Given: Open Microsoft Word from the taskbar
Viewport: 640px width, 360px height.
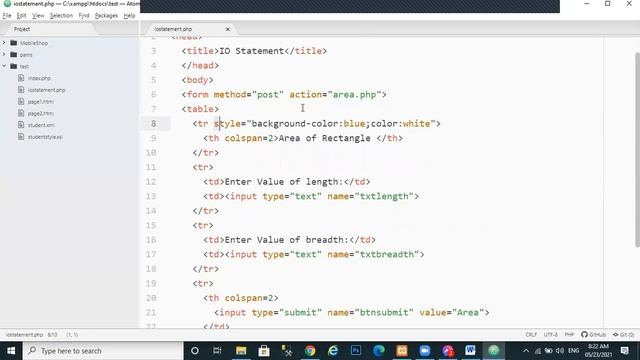Looking at the screenshot, I should tap(471, 351).
